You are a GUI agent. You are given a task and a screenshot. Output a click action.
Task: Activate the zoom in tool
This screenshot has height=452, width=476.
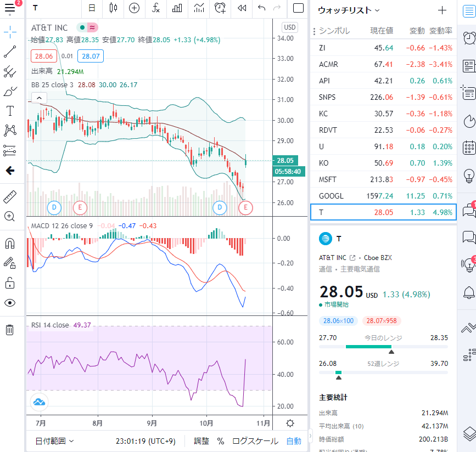pos(10,216)
